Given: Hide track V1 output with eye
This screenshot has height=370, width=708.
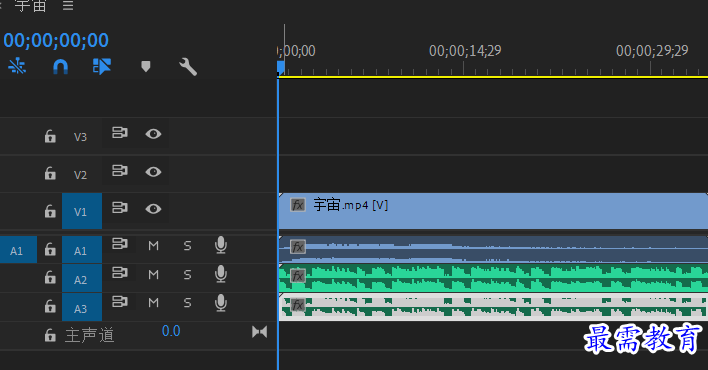Looking at the screenshot, I should click(154, 209).
